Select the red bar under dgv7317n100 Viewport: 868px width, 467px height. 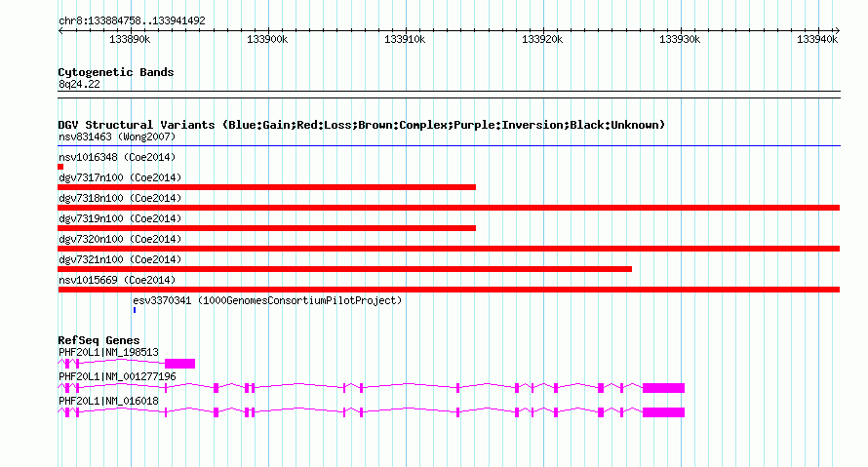pos(267,187)
